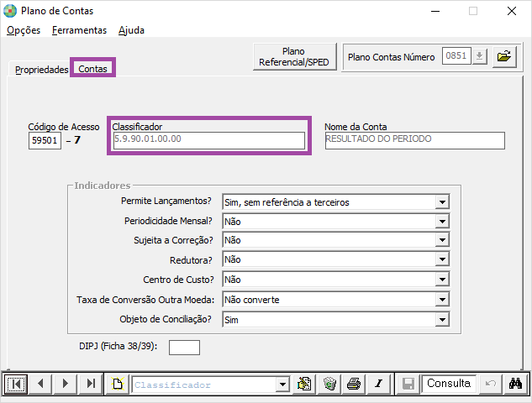
Task: Click the Plano Referencial/SPED button
Action: 294,56
